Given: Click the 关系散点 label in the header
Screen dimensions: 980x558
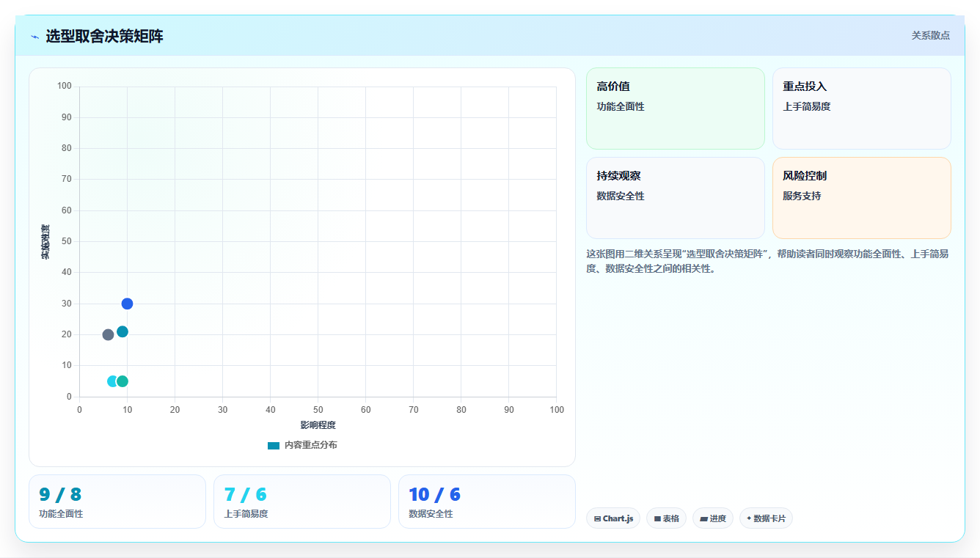Looking at the screenshot, I should tap(930, 35).
